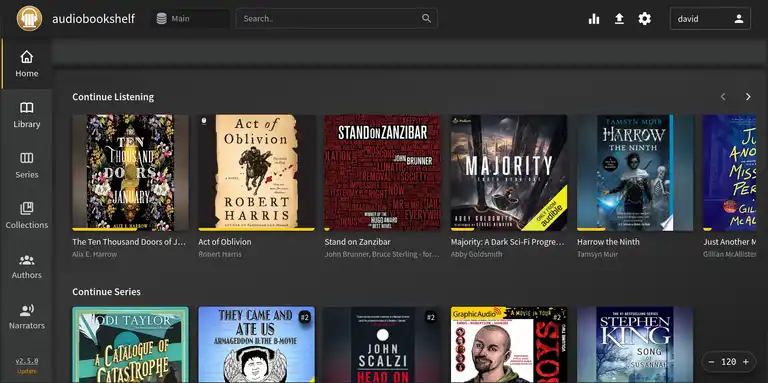
Task: Show next Continue Listening shelf items
Action: [x=748, y=96]
